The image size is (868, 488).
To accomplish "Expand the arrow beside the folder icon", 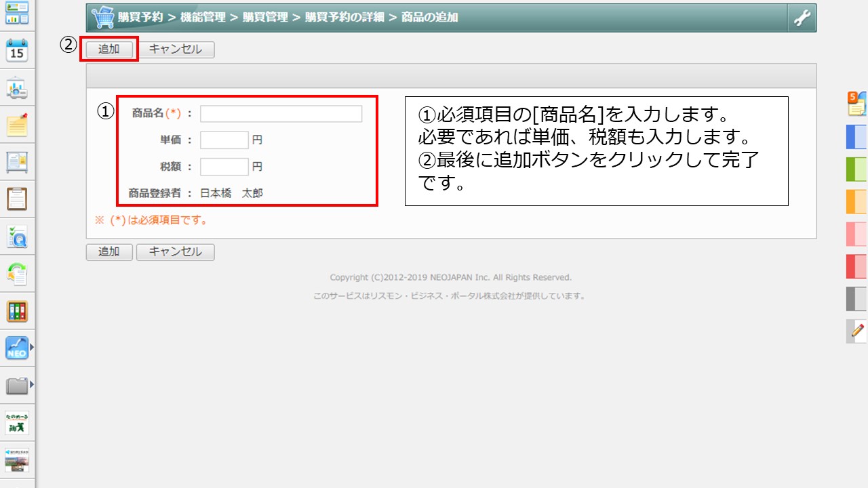I will 31,385.
